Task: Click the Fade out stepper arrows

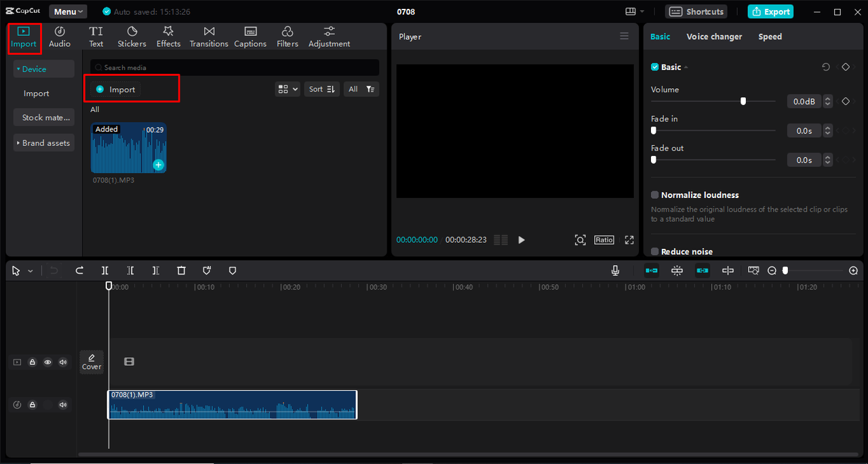Action: coord(827,160)
